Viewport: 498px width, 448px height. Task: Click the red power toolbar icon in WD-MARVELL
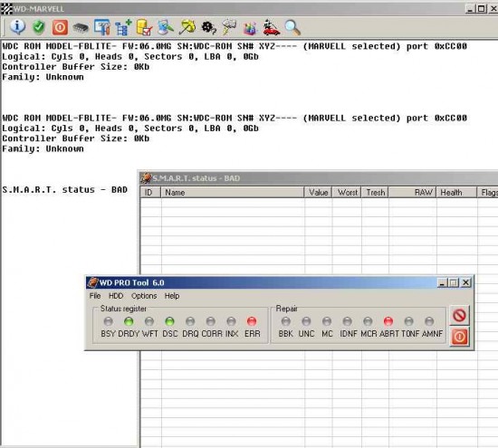point(60,27)
